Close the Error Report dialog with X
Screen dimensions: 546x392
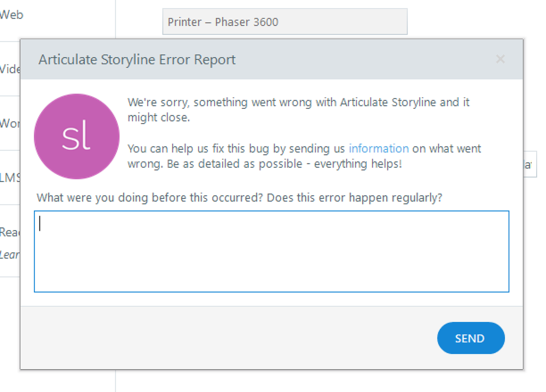click(x=500, y=60)
